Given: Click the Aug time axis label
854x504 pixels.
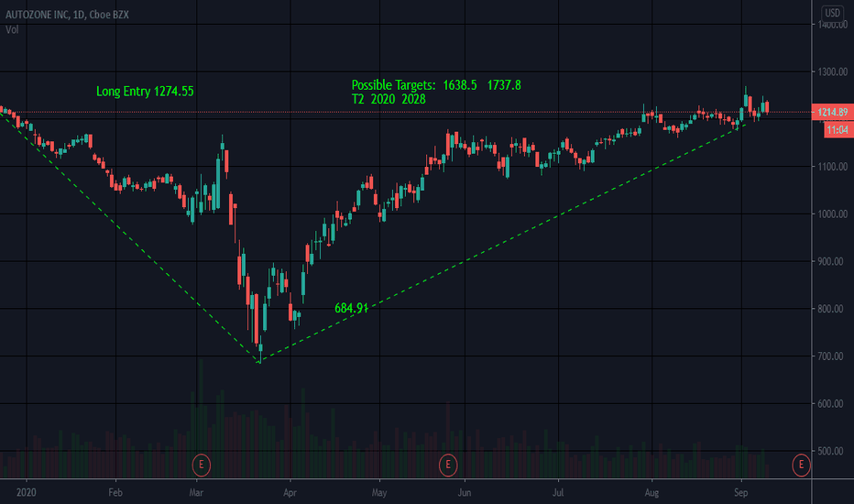Looking at the screenshot, I should coord(651,493).
